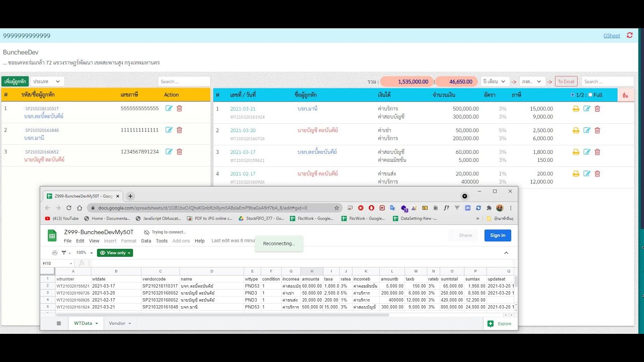Click the print icon in Sheets toolbar
The height and width of the screenshot is (362, 644).
coord(55,253)
